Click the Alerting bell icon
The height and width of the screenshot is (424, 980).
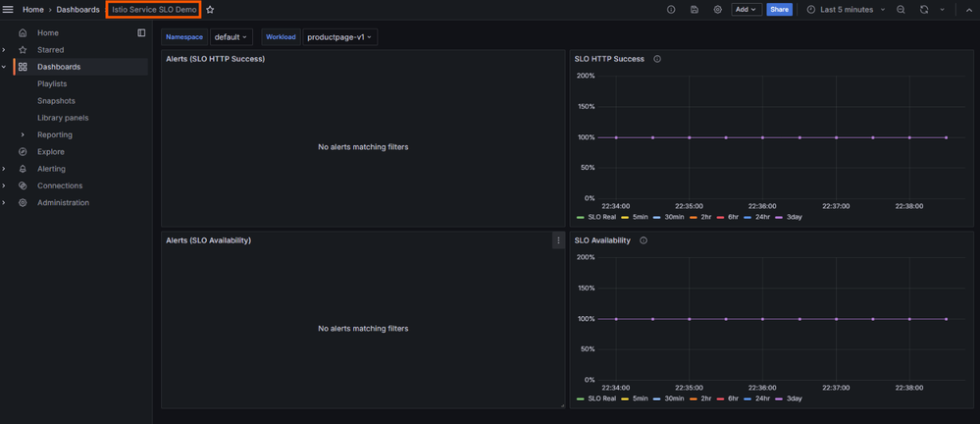pos(23,169)
